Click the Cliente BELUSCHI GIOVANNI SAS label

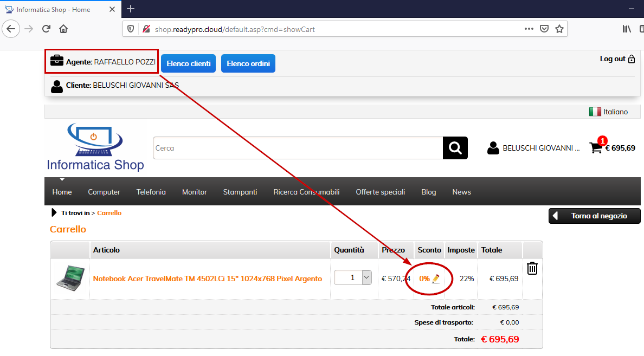point(123,86)
